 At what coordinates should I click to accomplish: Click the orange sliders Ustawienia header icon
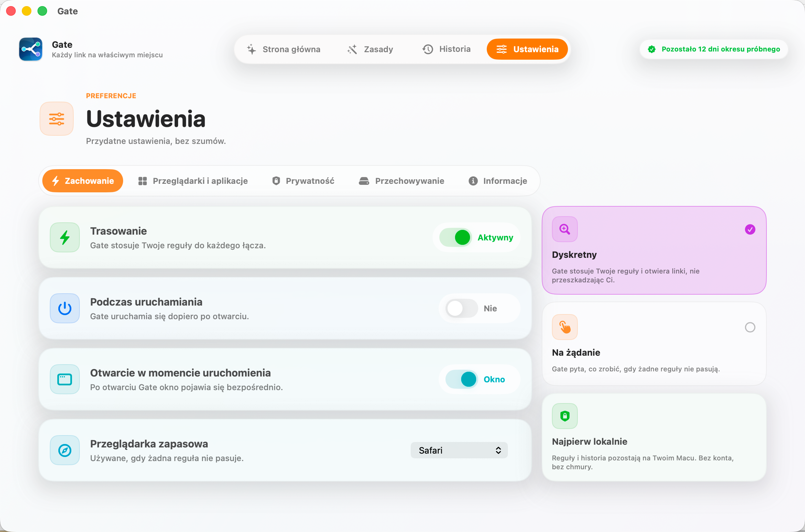pyautogui.click(x=57, y=119)
